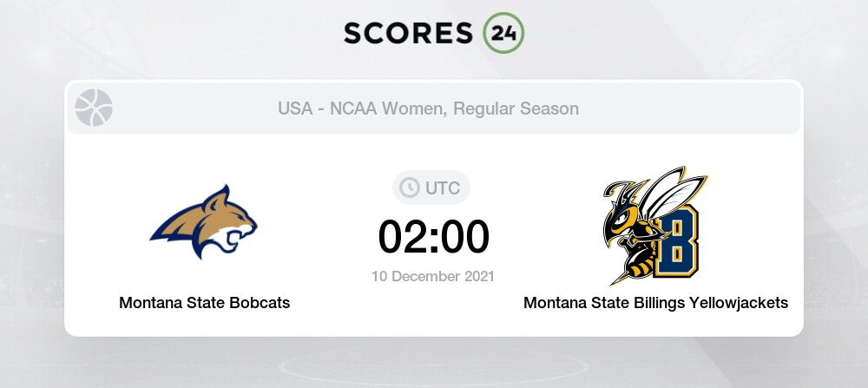Open USA - NCAA Women, Regular Season league

428,109
